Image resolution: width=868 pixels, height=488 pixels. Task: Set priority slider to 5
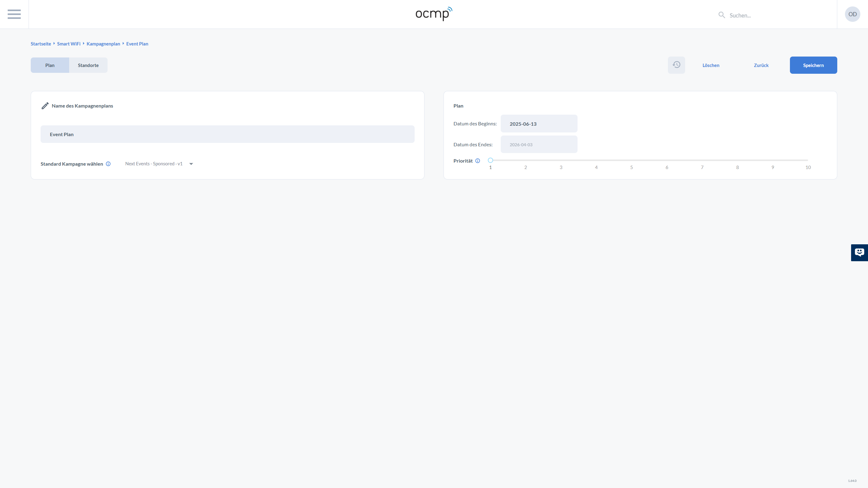[631, 161]
